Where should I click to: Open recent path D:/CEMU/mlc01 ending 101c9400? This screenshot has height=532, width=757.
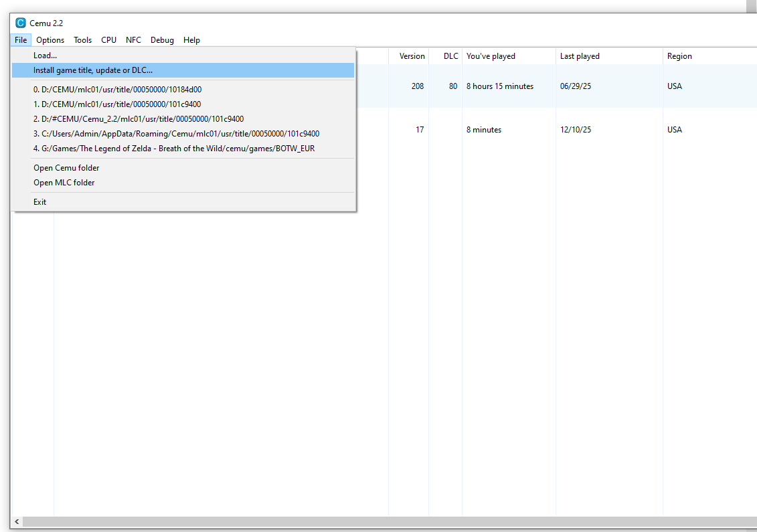click(x=117, y=104)
